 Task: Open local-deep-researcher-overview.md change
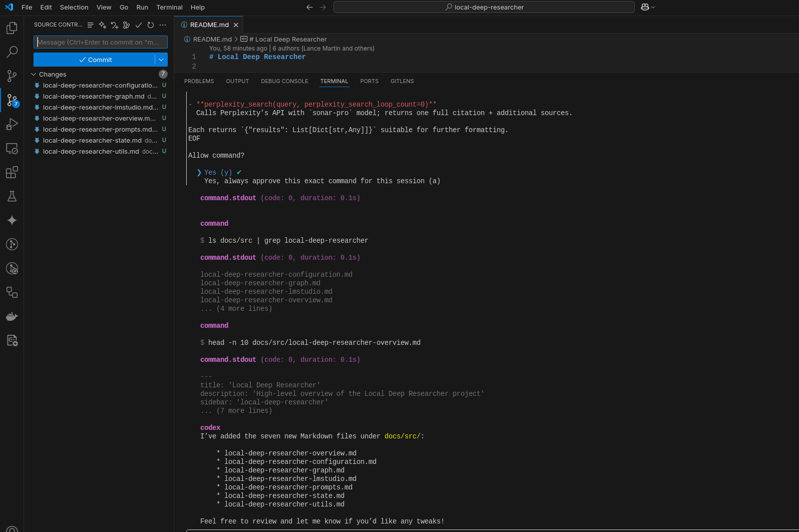99,118
